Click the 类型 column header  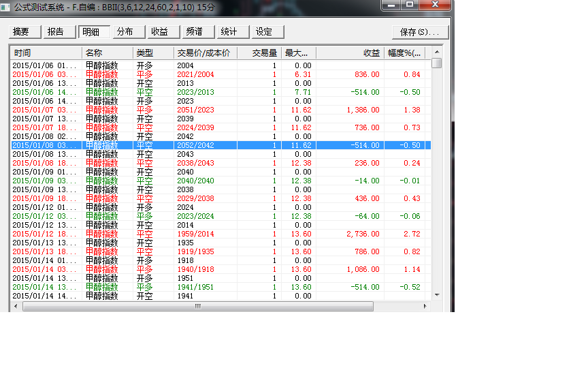tap(153, 52)
